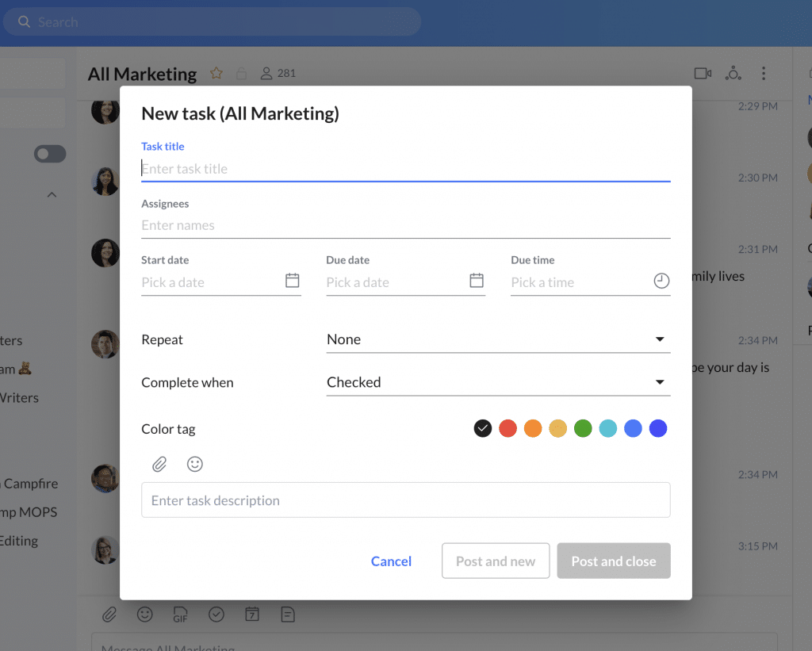Toggle the switch in the left sidebar
This screenshot has width=812, height=651.
click(50, 154)
